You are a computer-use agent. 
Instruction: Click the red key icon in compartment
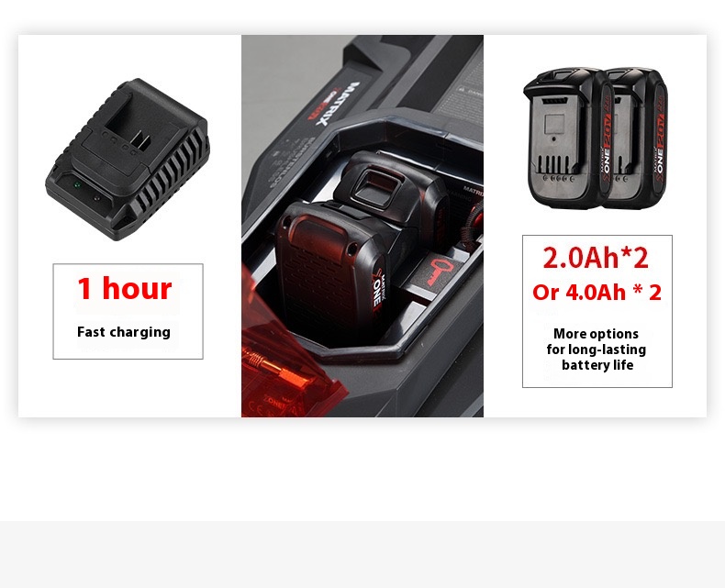coord(436,272)
